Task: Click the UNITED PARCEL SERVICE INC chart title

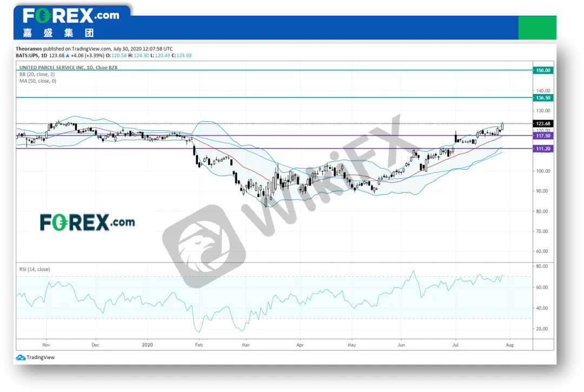Action: pyautogui.click(x=68, y=68)
